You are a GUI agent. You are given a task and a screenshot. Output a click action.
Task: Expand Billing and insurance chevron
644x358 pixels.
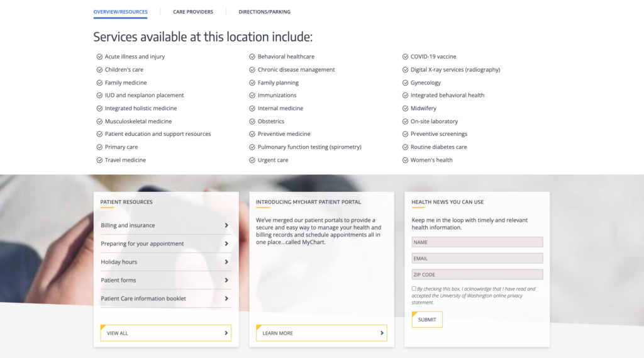coord(226,225)
